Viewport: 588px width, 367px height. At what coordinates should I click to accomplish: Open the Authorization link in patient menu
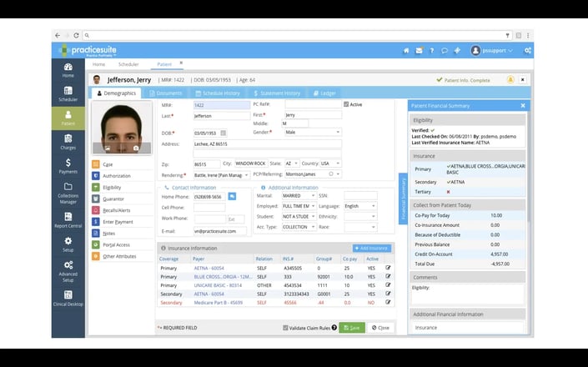point(117,176)
